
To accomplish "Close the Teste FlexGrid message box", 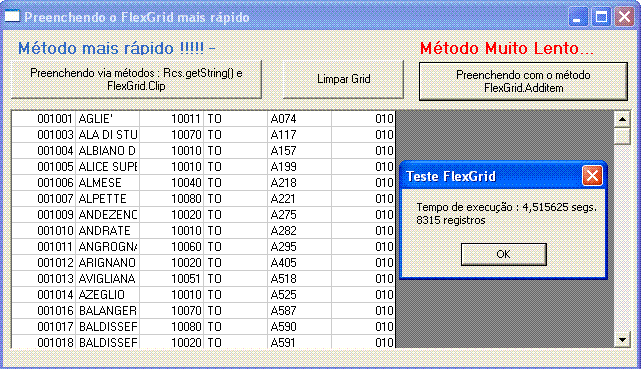I will [x=592, y=176].
